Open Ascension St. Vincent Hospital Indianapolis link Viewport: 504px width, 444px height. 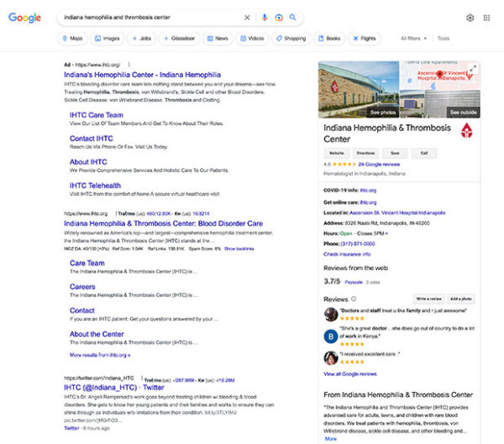pyautogui.click(x=397, y=212)
